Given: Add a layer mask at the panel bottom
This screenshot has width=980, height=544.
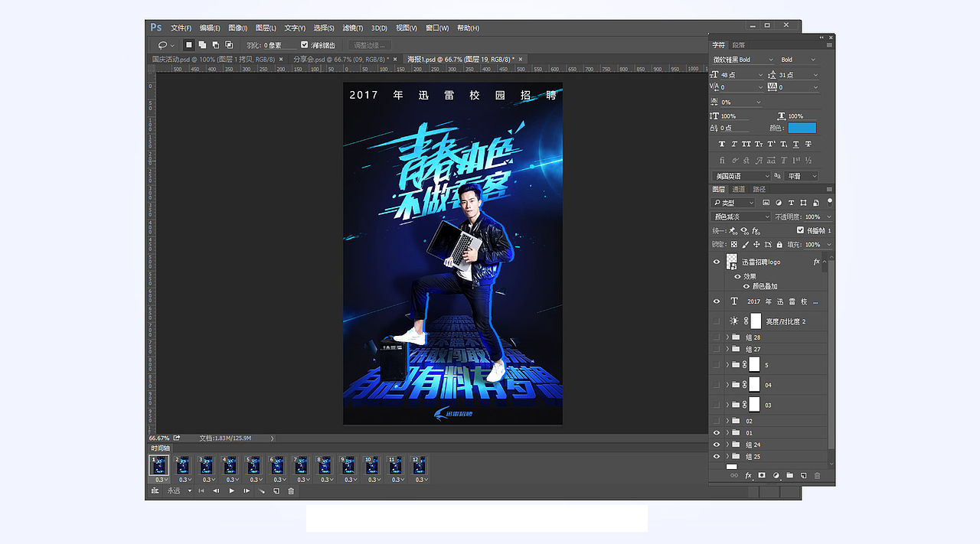Looking at the screenshot, I should [762, 476].
